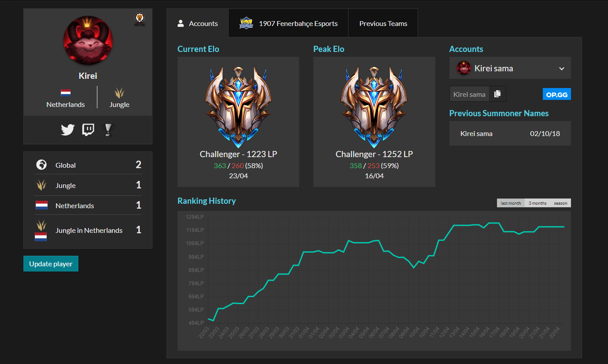Click the 494LP axis label on the chart
Screen dimensions: 608x364
195,323
